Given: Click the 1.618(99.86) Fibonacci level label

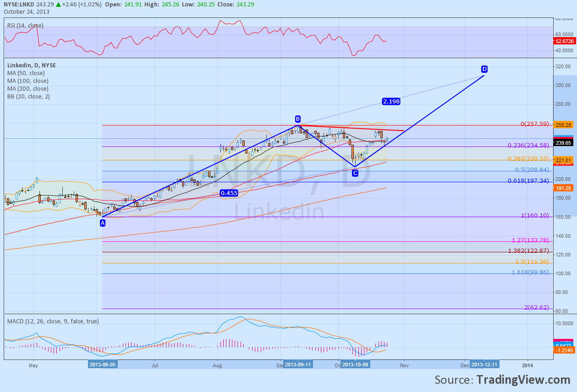Looking at the screenshot, I should click(x=530, y=272).
